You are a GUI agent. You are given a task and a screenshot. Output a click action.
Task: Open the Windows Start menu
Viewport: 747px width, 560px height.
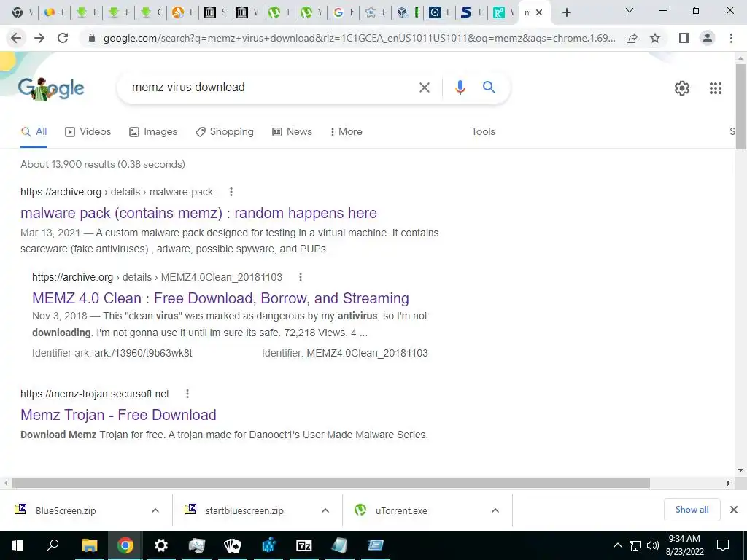[x=18, y=545]
